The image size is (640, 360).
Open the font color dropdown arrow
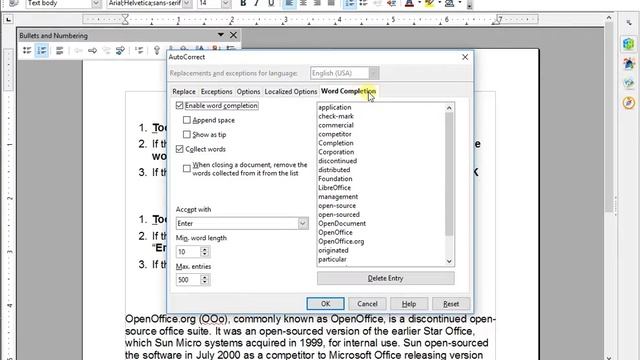419,3
